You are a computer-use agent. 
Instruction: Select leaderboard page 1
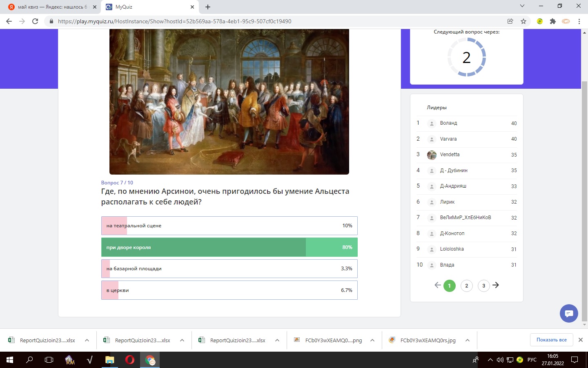pos(450,286)
